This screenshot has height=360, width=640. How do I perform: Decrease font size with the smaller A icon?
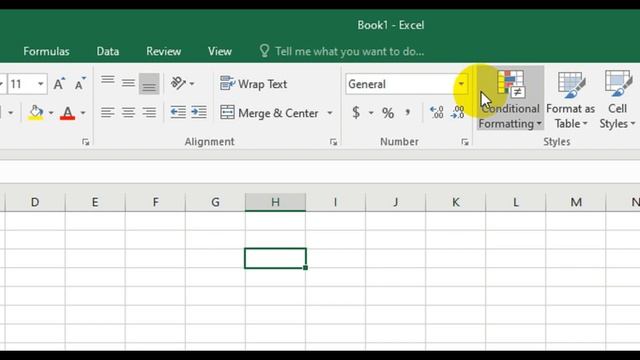point(80,84)
